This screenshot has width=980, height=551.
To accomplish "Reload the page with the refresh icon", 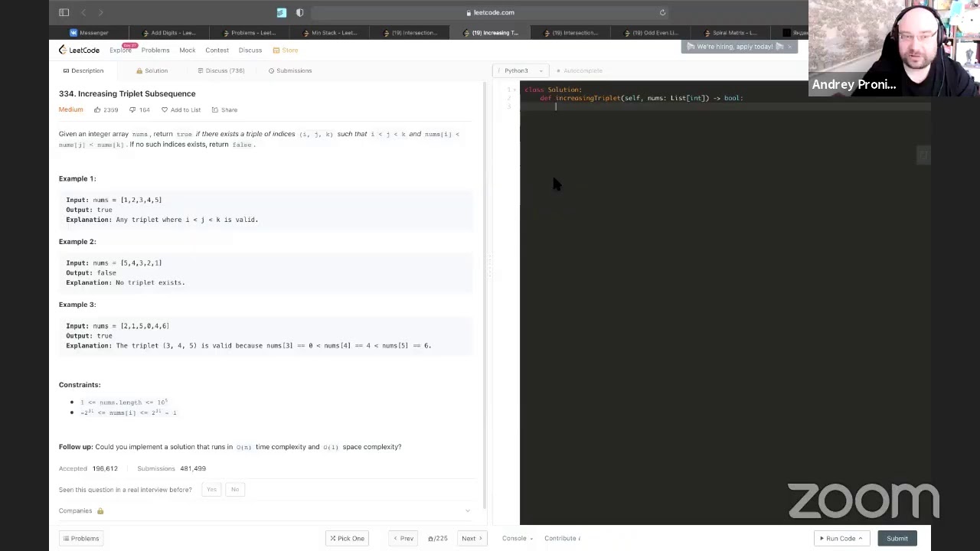I will pyautogui.click(x=662, y=12).
